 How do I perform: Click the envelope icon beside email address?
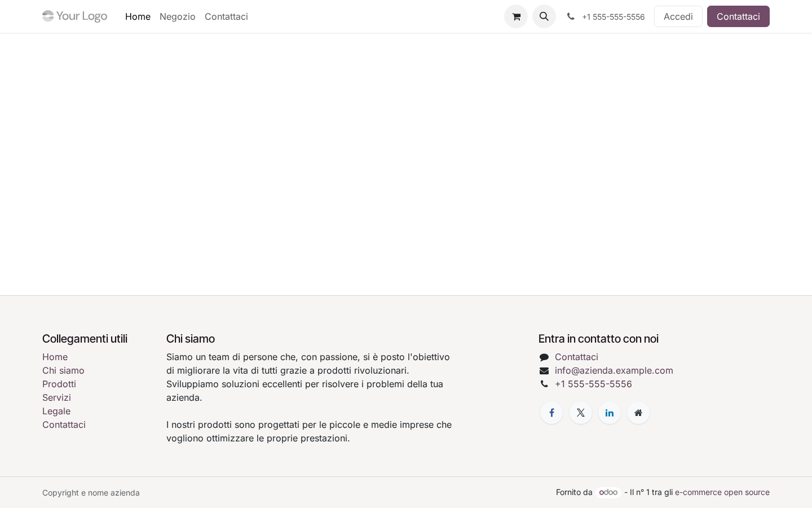[544, 371]
